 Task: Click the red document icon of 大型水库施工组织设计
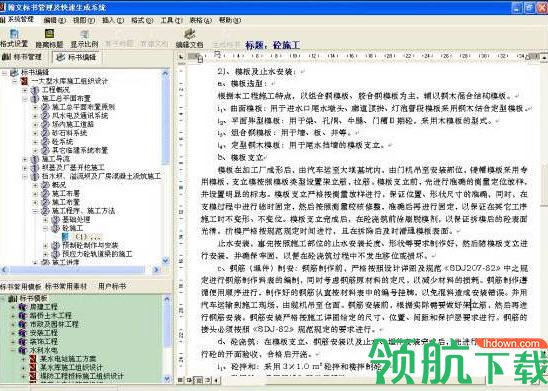[x=24, y=81]
